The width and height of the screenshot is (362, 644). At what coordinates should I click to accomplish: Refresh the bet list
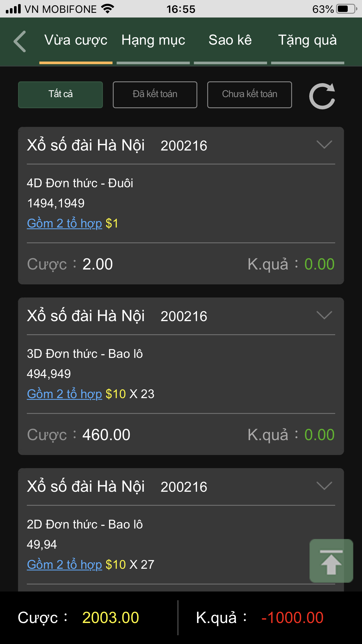322,96
